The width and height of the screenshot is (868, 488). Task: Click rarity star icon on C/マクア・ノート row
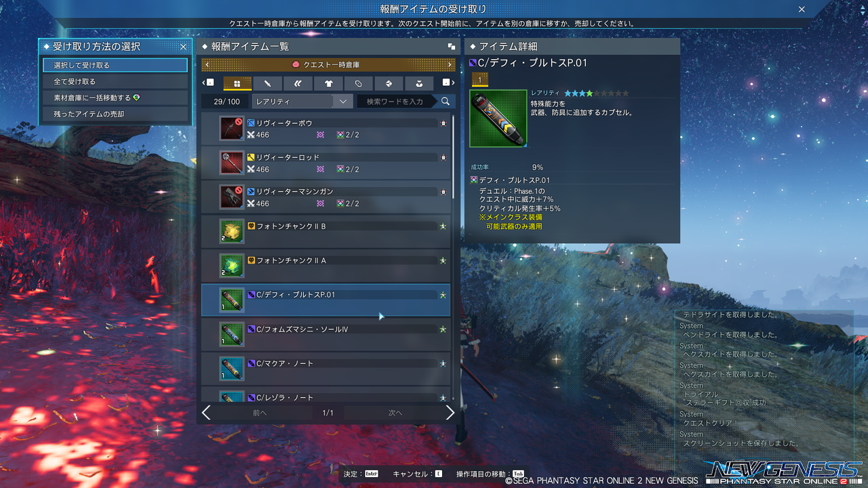coord(443,363)
